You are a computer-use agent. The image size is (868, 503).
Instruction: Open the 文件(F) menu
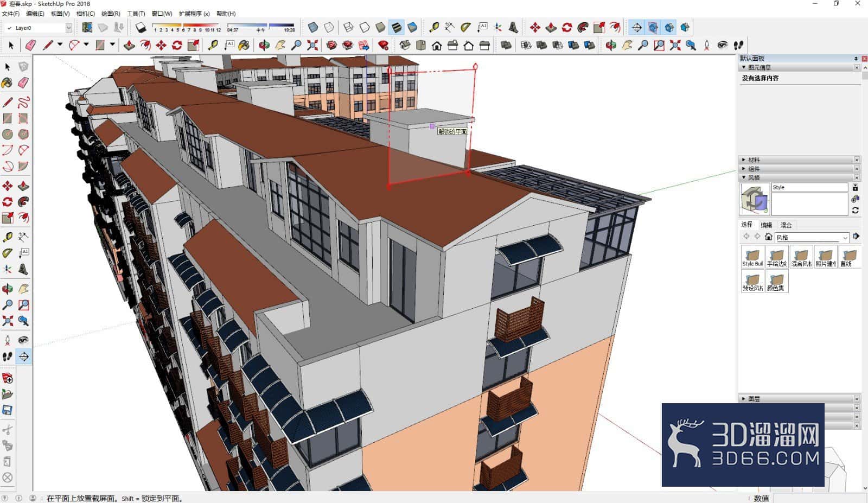click(x=10, y=14)
